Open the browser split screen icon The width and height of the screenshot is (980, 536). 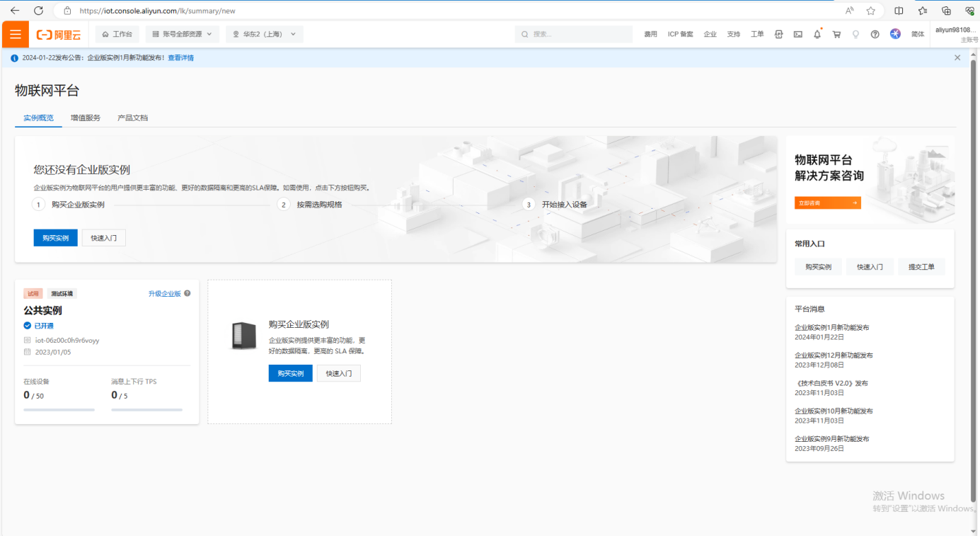pos(899,11)
